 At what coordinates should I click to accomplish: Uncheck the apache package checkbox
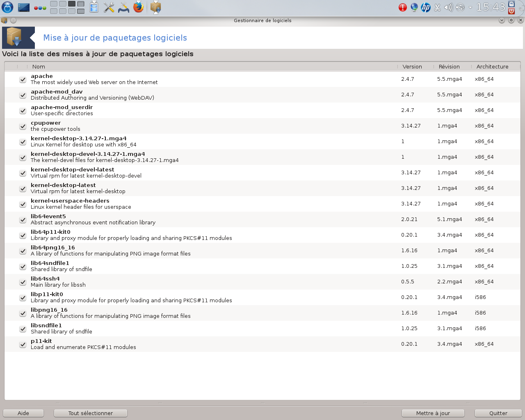23,80
